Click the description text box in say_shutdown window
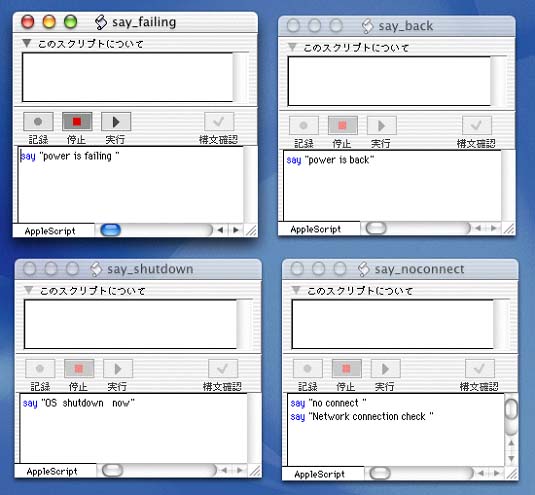Screen dimensions: 535x495 point(130,324)
